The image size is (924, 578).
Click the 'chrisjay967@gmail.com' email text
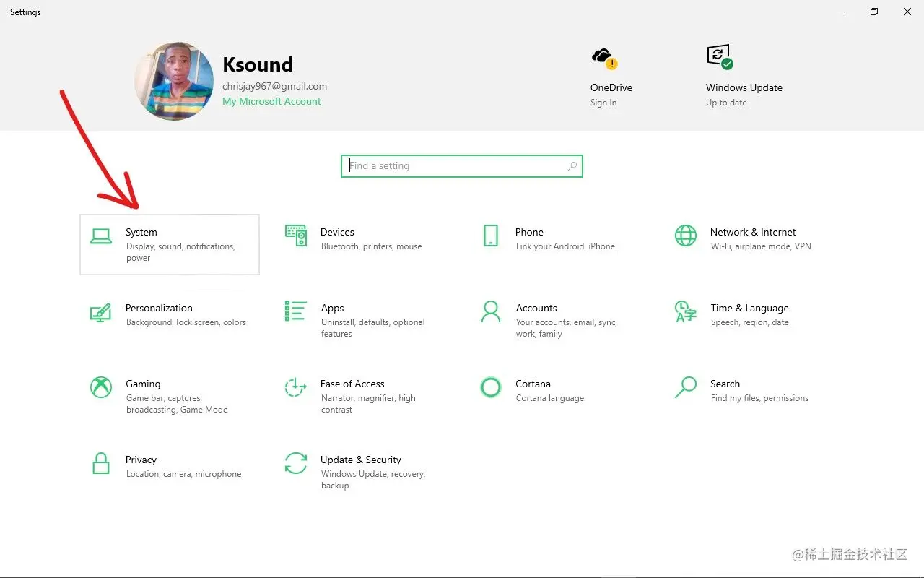274,86
